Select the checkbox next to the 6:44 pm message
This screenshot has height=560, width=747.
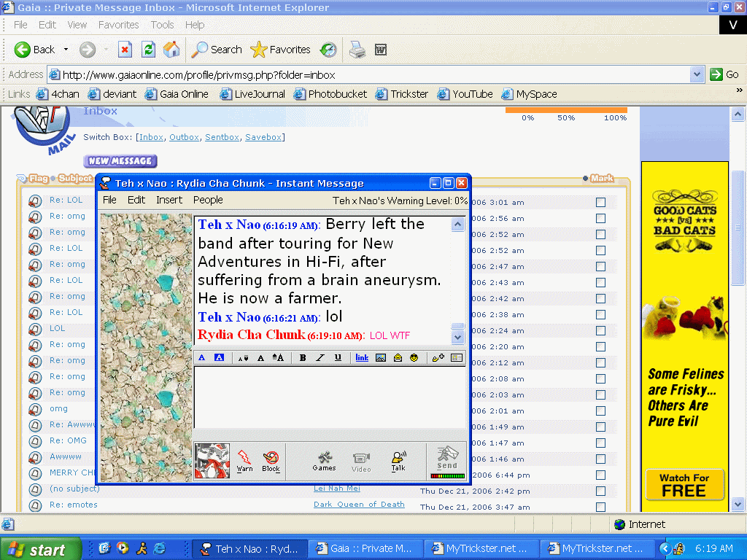click(601, 475)
